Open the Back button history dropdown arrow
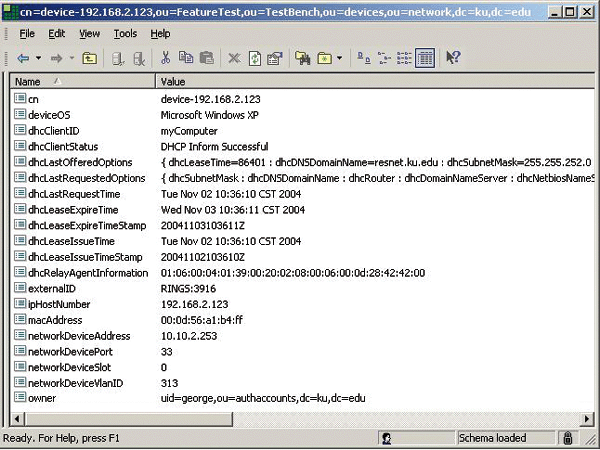The width and height of the screenshot is (600, 450). point(36,58)
